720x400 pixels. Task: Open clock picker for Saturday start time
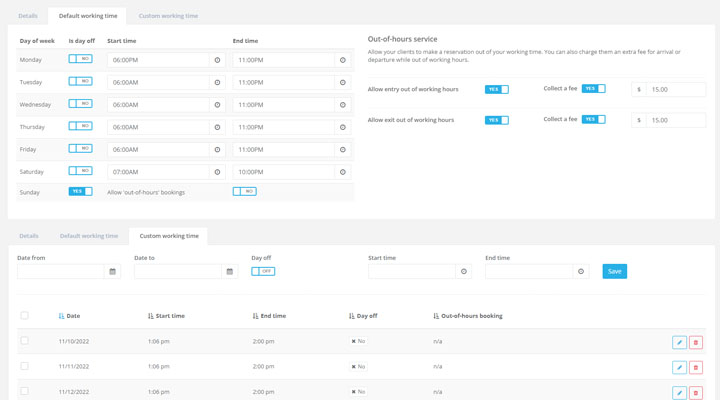[217, 172]
